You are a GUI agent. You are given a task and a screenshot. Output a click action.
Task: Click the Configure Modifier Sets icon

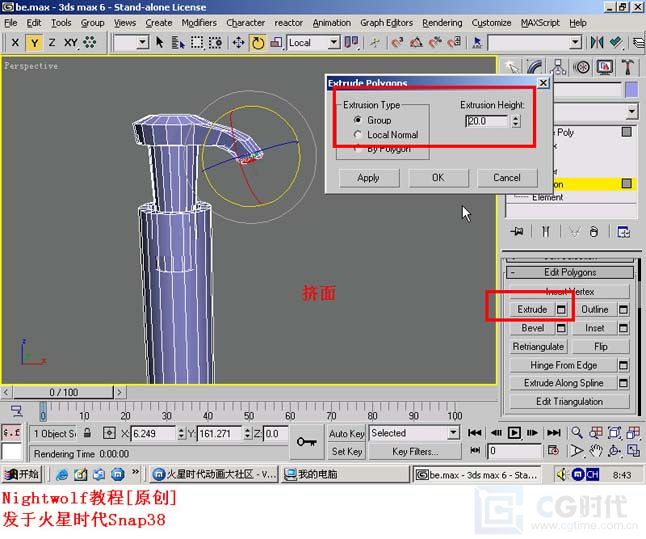(x=623, y=232)
